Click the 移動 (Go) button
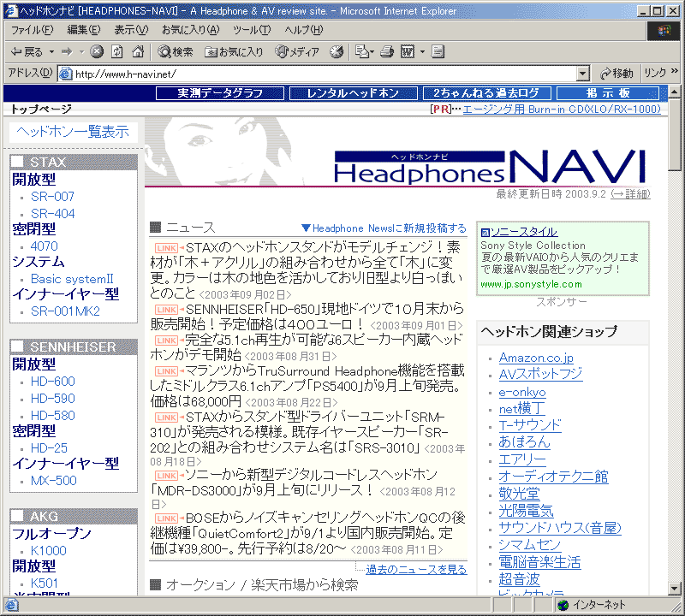 pos(616,74)
